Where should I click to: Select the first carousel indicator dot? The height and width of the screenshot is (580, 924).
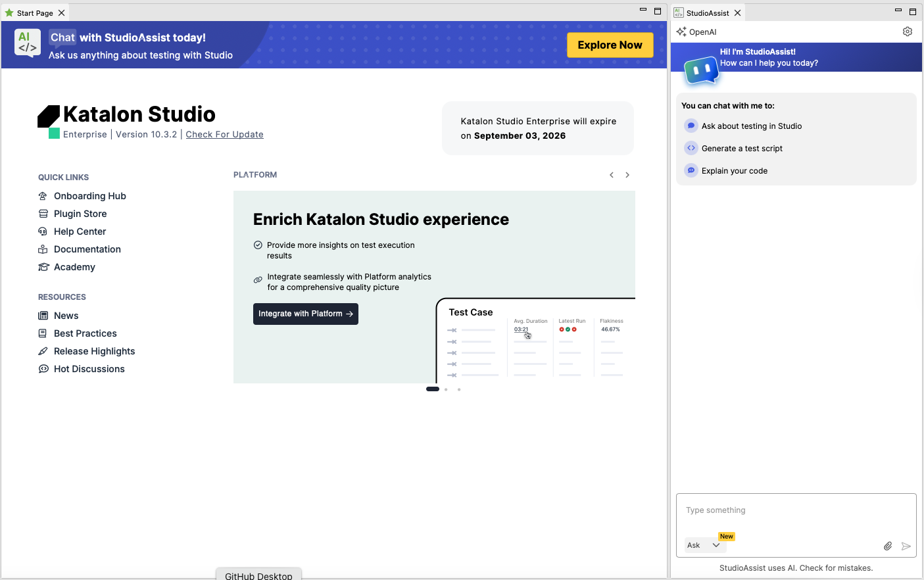(x=433, y=389)
